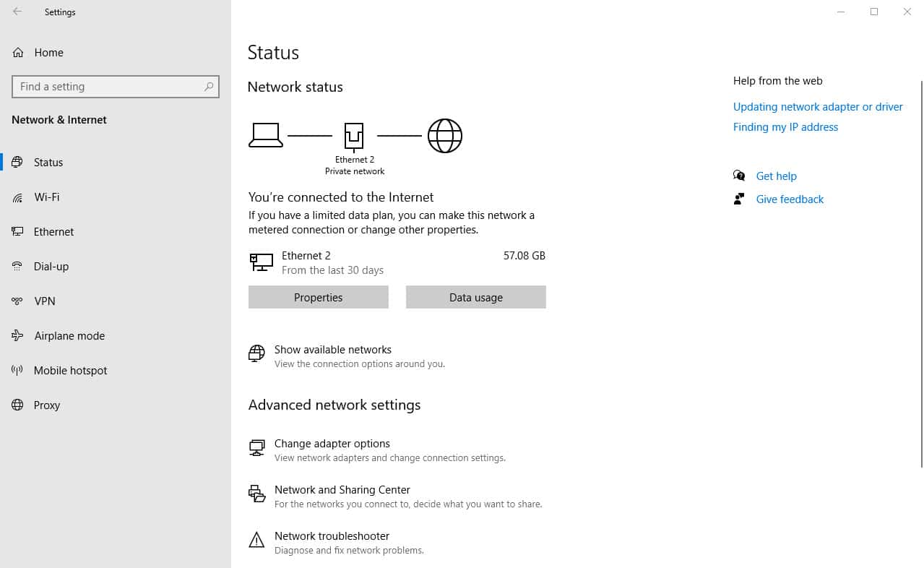Click the Give feedback person icon
This screenshot has width=924, height=568.
(739, 199)
